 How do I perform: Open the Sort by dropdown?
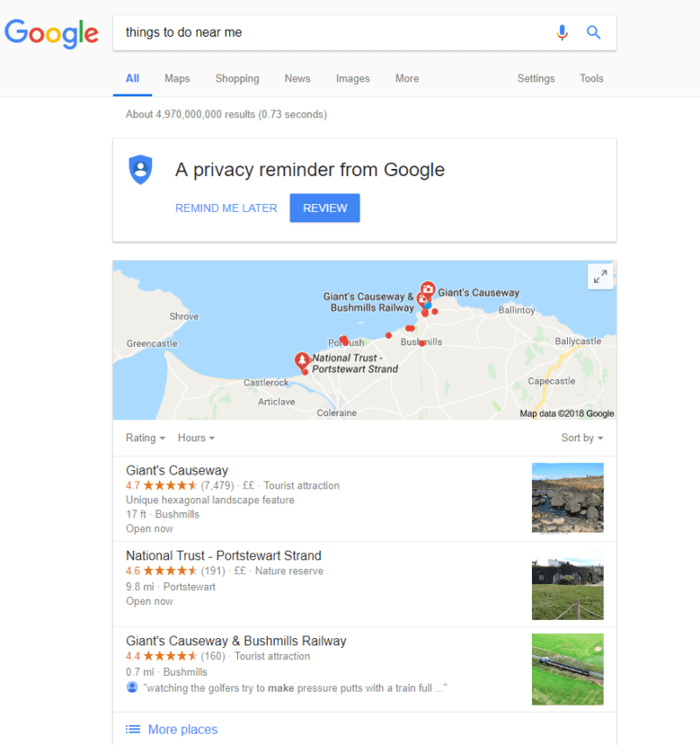coord(582,438)
